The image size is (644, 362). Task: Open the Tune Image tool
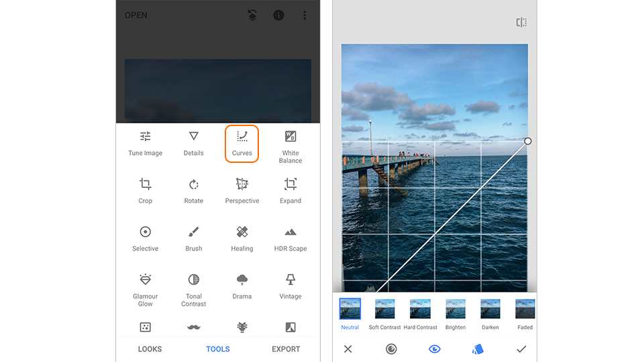click(146, 143)
